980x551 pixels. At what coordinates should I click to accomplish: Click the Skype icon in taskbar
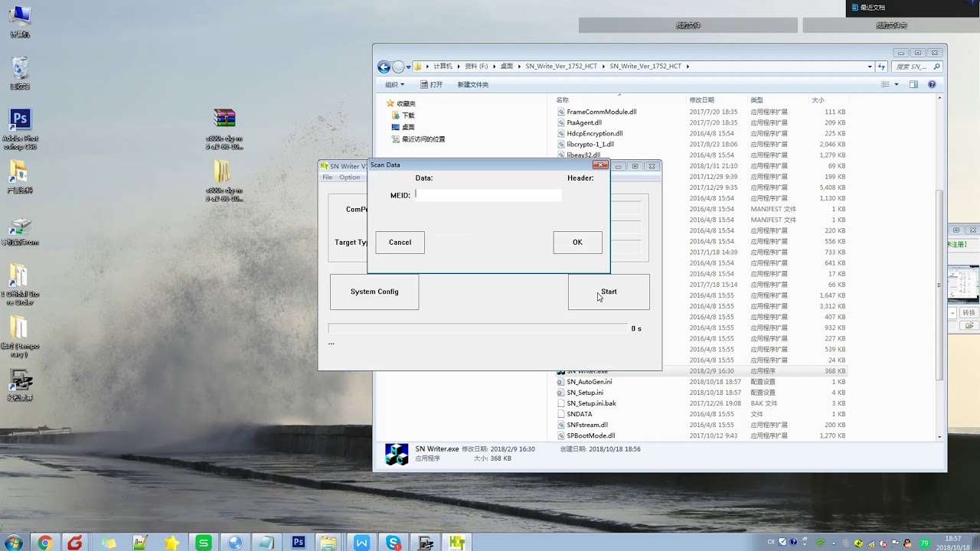coord(394,543)
